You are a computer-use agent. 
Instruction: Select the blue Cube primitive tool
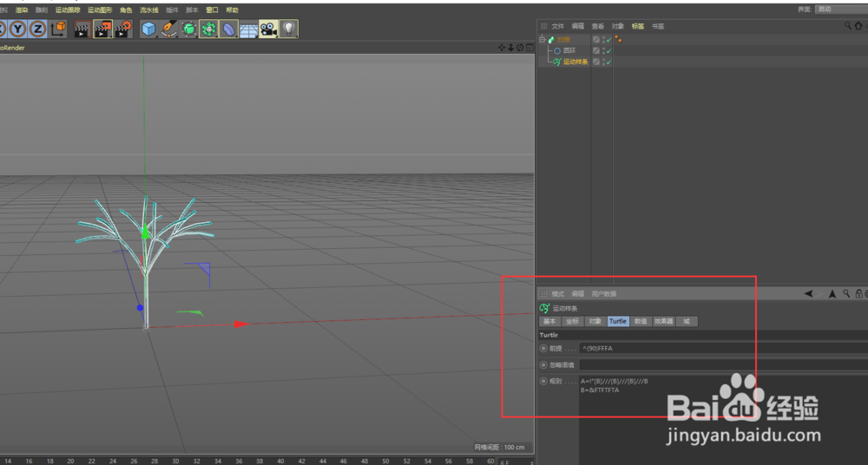coord(148,29)
